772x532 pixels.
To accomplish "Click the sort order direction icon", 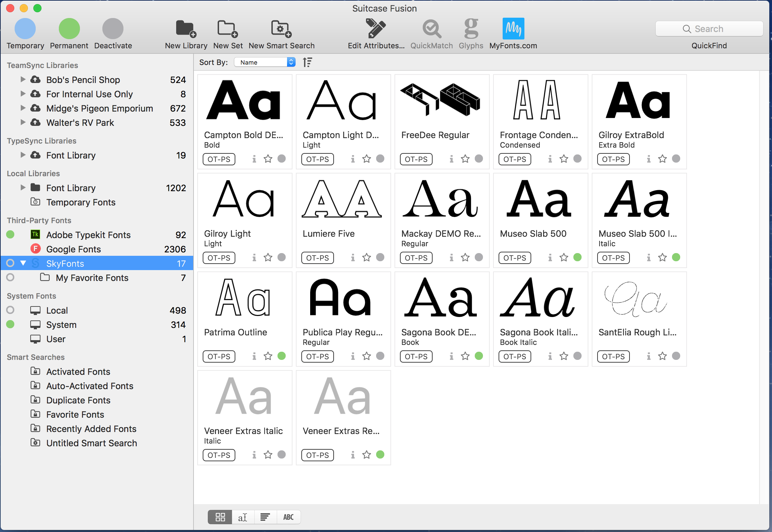I will click(x=307, y=62).
